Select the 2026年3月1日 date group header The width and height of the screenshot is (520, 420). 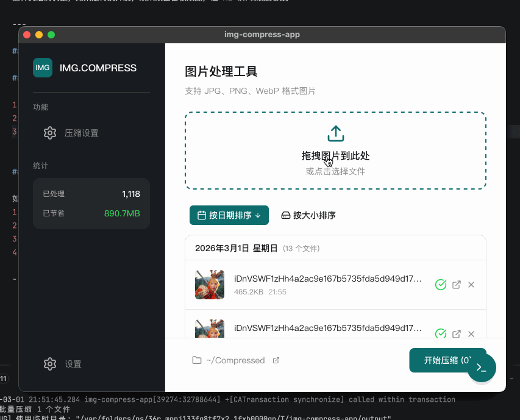pos(236,248)
